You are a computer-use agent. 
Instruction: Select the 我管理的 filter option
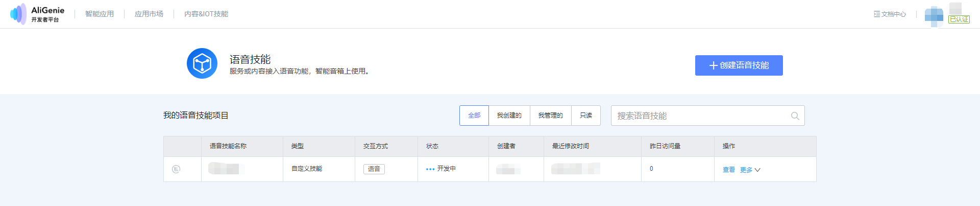click(551, 116)
